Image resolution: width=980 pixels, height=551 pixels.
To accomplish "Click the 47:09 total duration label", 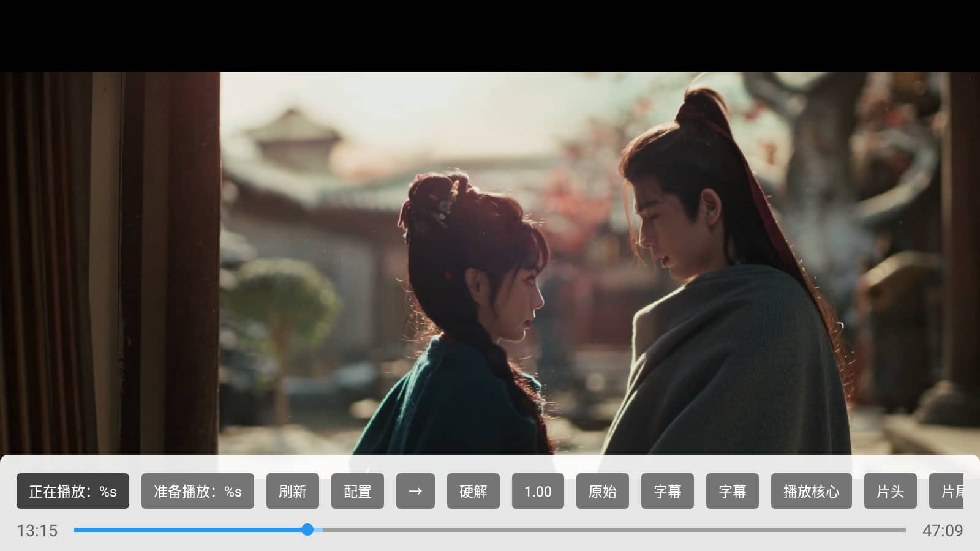I will click(943, 530).
